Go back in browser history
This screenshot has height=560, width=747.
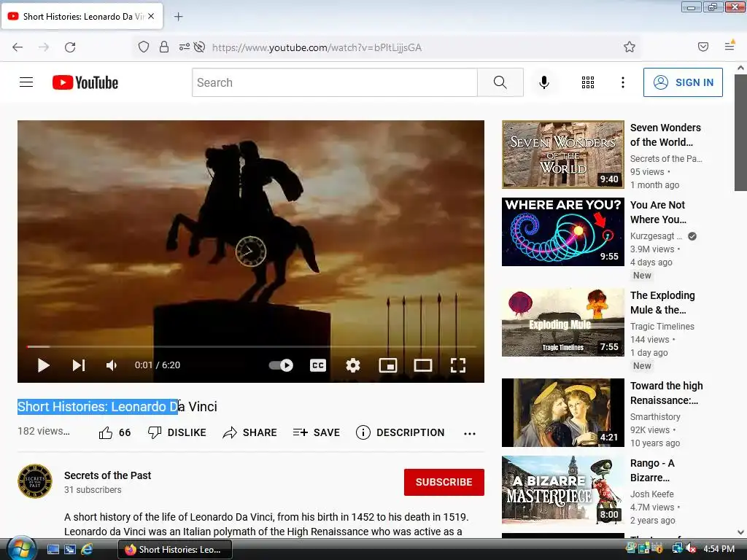point(18,47)
